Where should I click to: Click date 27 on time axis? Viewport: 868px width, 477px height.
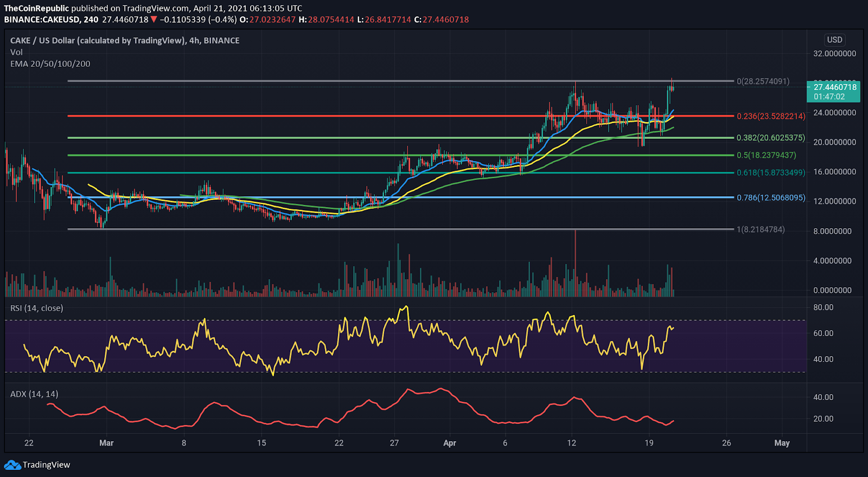394,443
